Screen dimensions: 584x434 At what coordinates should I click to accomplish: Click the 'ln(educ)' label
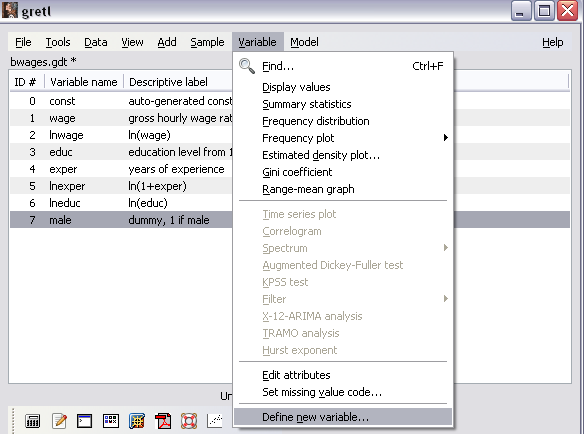pyautogui.click(x=148, y=203)
